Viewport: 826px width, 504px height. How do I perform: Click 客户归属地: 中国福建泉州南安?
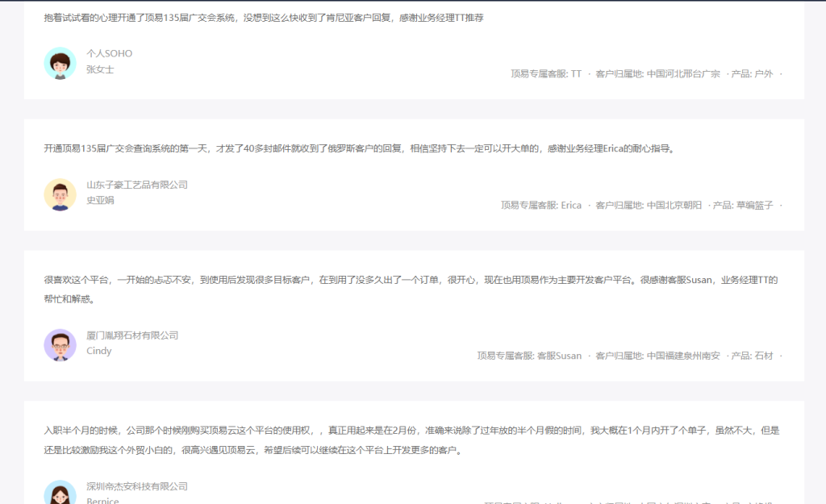click(x=657, y=356)
